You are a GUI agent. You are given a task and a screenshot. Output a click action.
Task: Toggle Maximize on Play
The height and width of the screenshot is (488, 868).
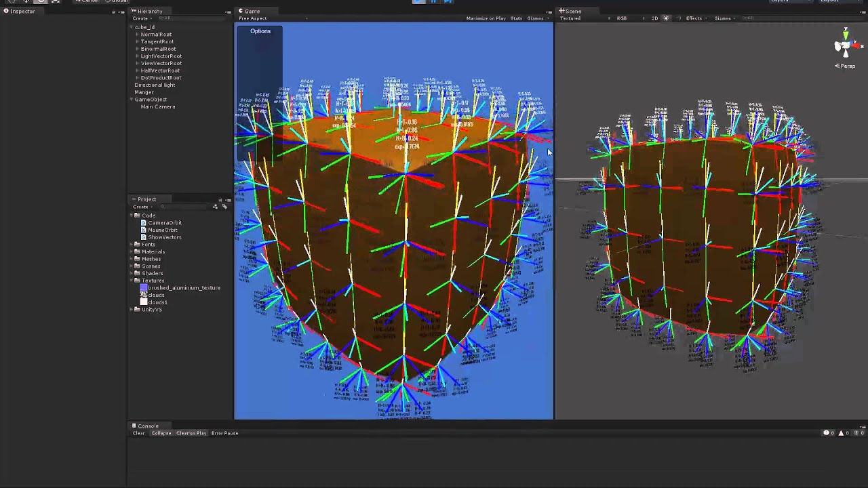coord(486,18)
